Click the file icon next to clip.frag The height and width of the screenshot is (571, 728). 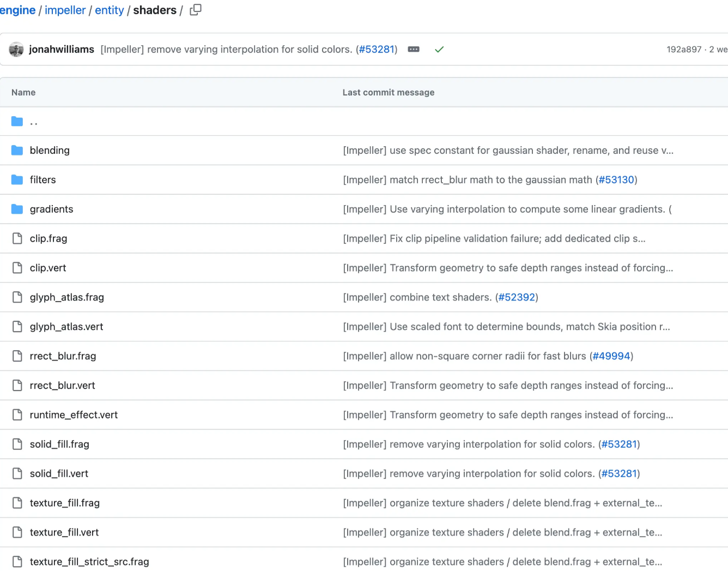[x=16, y=238]
